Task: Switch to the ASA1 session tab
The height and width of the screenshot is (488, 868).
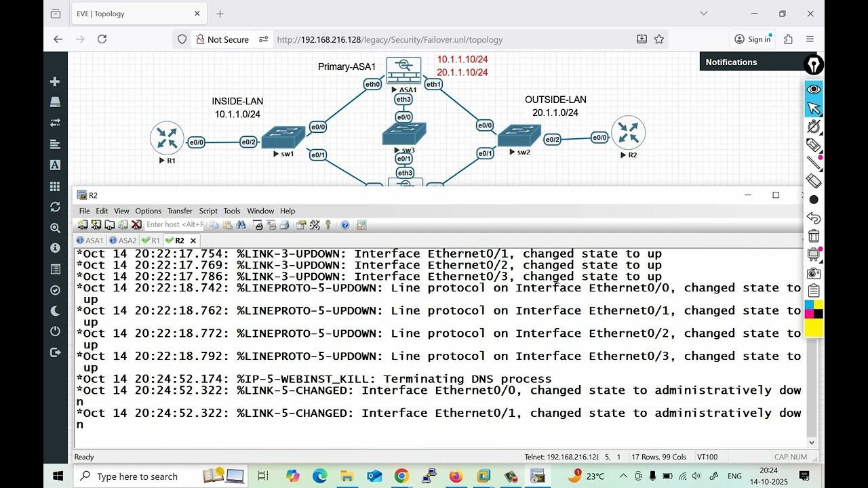Action: tap(90, 241)
